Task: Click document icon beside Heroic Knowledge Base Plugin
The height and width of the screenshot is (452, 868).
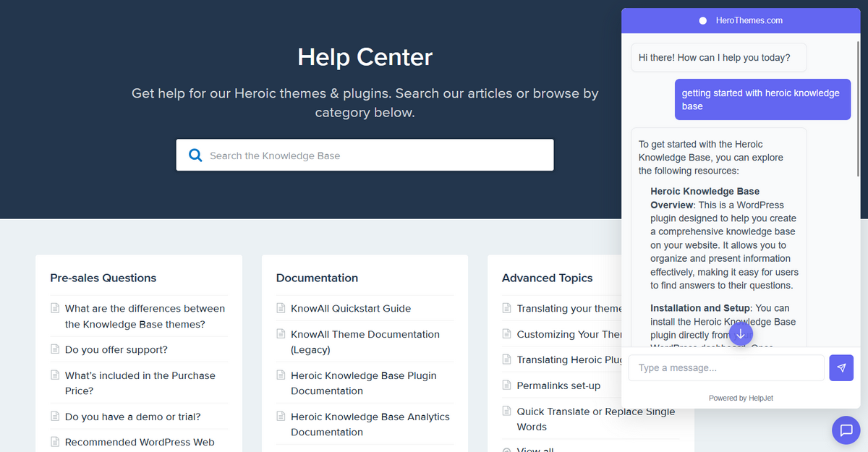Action: (281, 375)
